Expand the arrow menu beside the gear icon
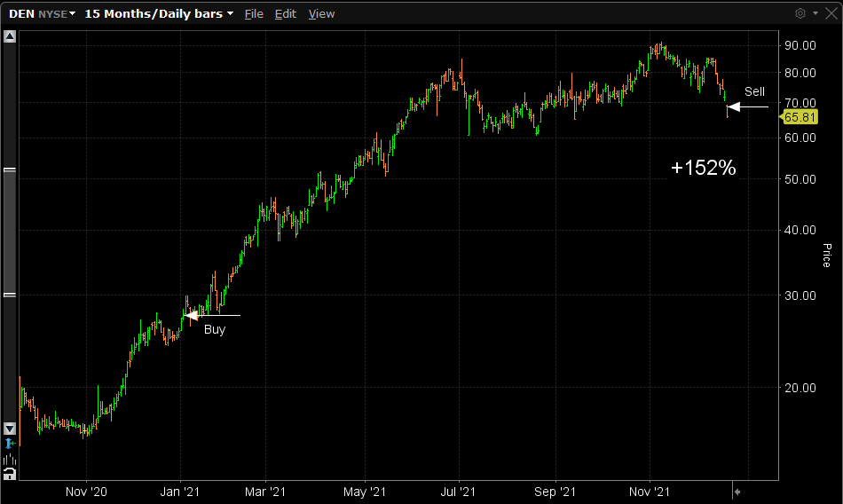 click(x=815, y=13)
